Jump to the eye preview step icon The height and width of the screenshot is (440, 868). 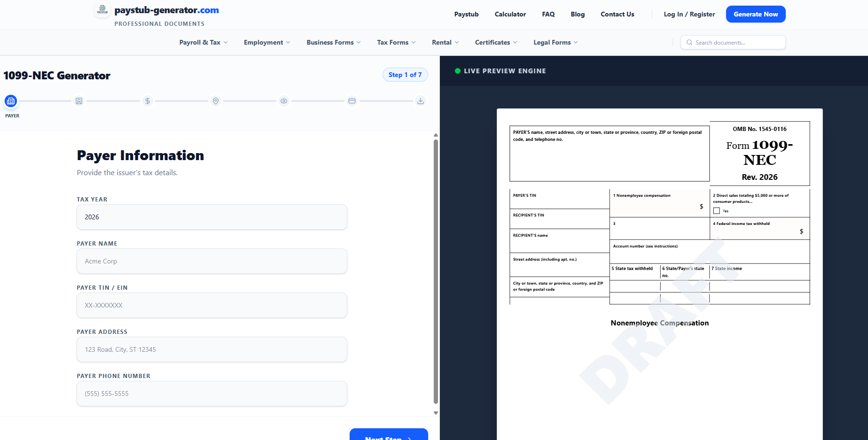click(284, 101)
